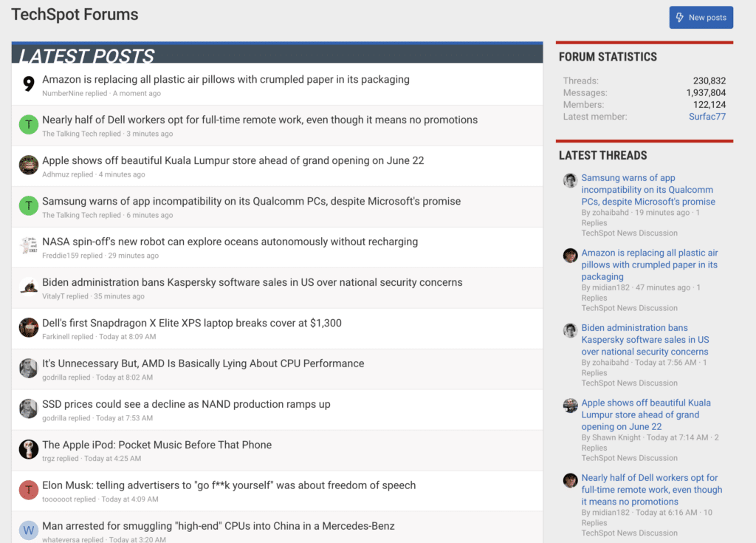Click Shawn Knight's avatar in the sidebar
Screen dimensions: 756x543
click(x=570, y=406)
